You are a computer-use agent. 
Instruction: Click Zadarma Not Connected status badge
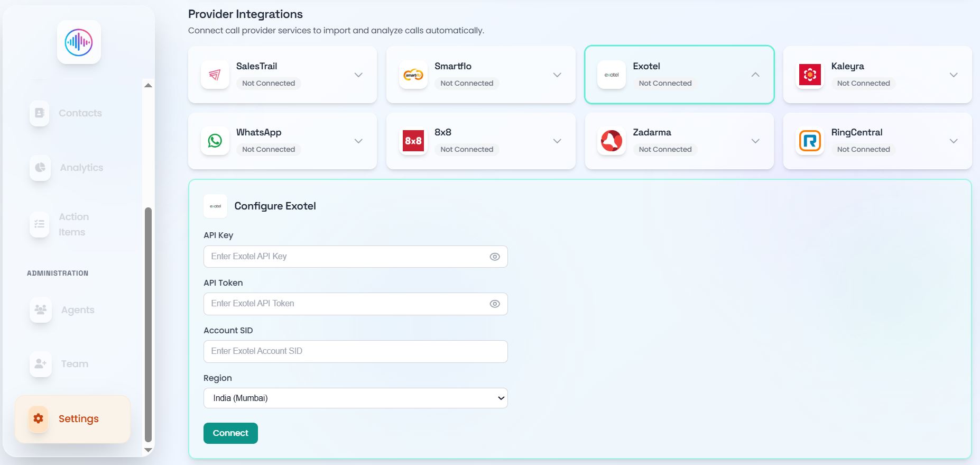point(665,149)
